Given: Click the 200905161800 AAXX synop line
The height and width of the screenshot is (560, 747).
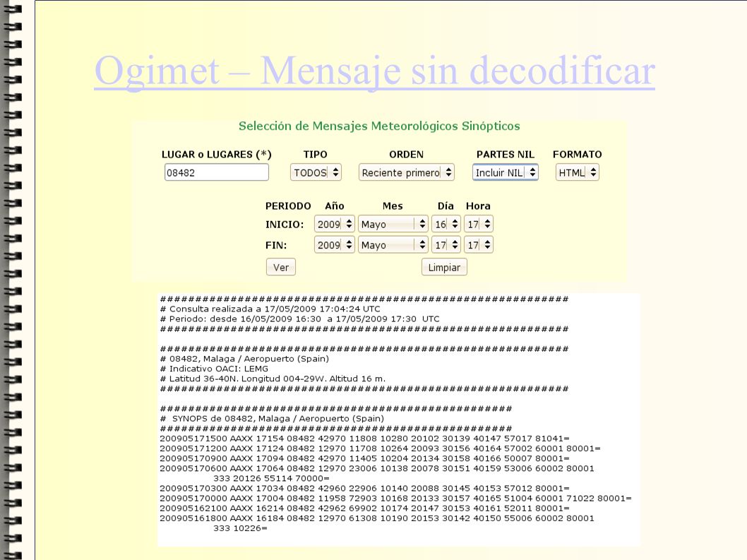Looking at the screenshot, I should click(x=377, y=518).
